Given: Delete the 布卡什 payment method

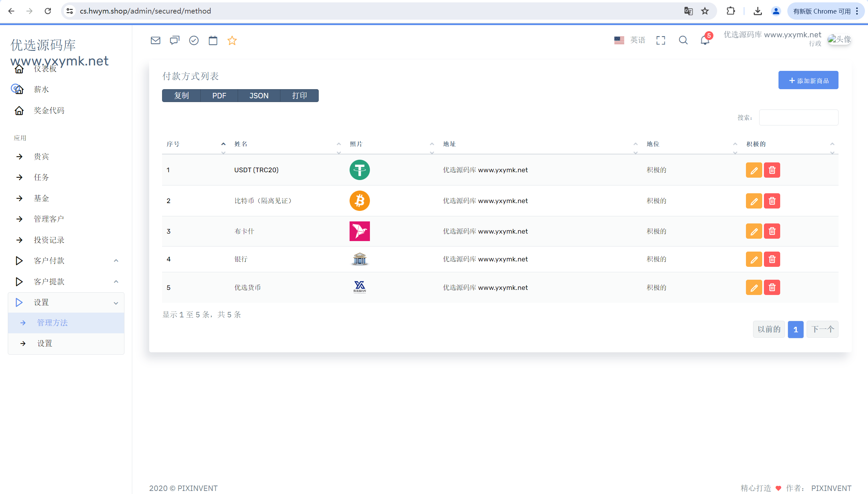Looking at the screenshot, I should (x=772, y=231).
